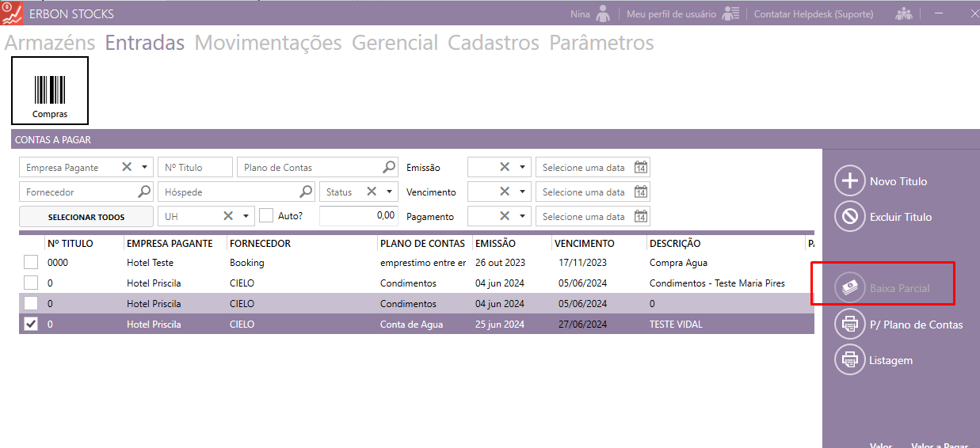Open Meu perfil de usuário link

(x=670, y=14)
